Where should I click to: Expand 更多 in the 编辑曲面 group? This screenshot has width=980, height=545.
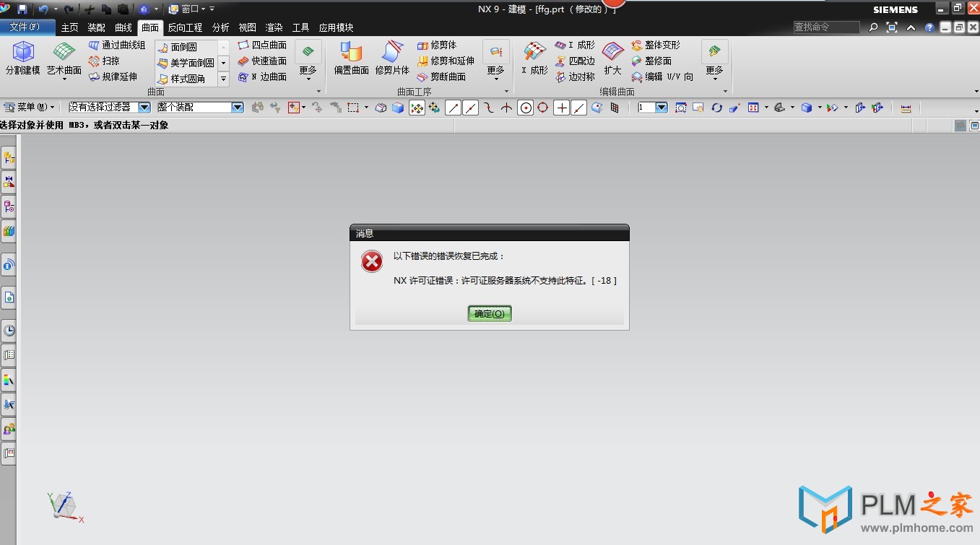[714, 61]
